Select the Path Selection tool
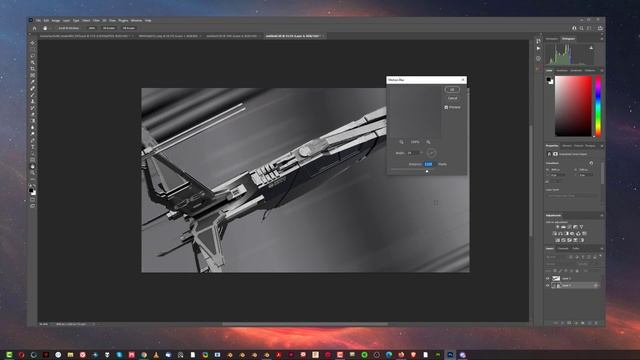Screen dimensions: 640x360 pyautogui.click(x=33, y=153)
